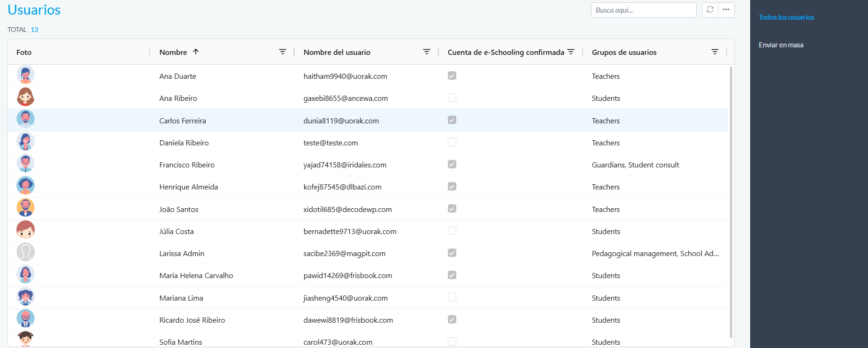This screenshot has width=868, height=348.
Task: Sort by Grupos de usuarios column header
Action: [624, 52]
